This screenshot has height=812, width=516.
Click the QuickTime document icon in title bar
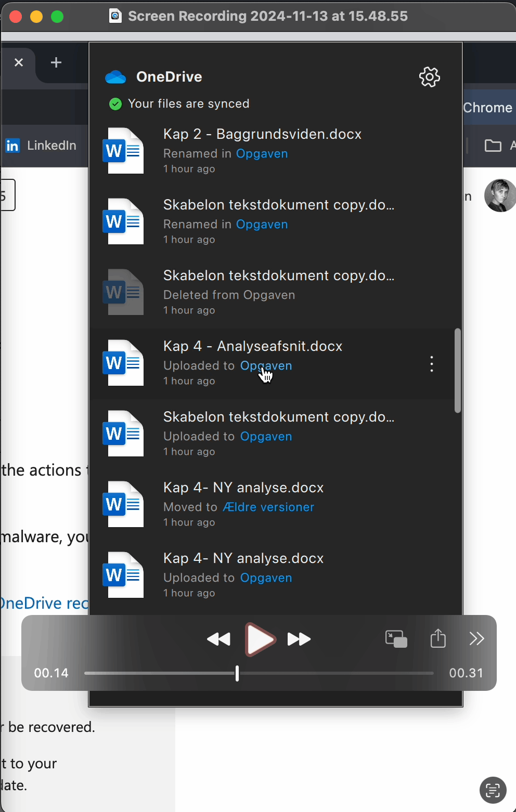pyautogui.click(x=115, y=16)
